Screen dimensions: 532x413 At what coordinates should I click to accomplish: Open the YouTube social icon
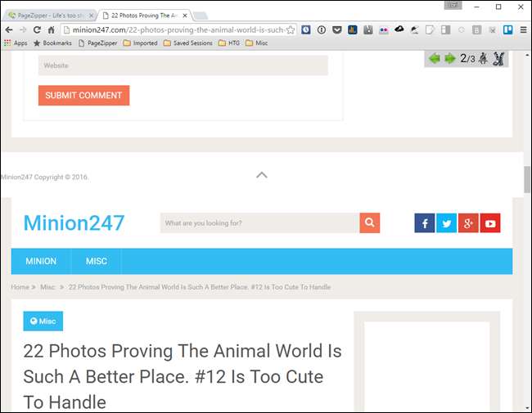click(x=490, y=223)
